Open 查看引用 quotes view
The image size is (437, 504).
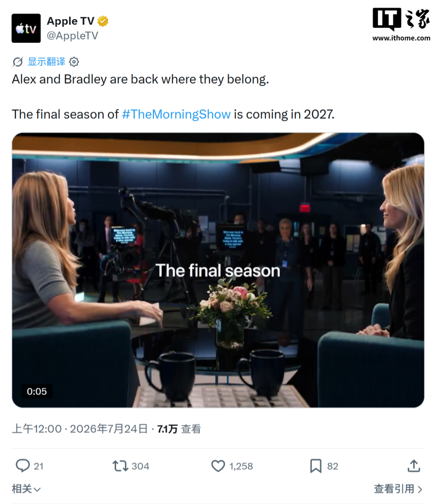[398, 489]
